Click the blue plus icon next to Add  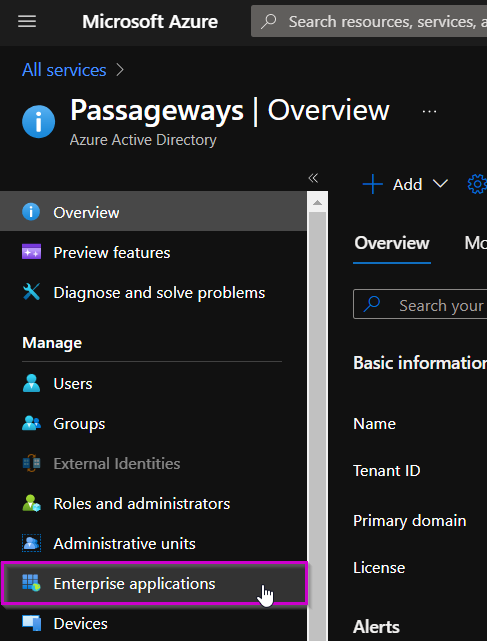(x=373, y=184)
